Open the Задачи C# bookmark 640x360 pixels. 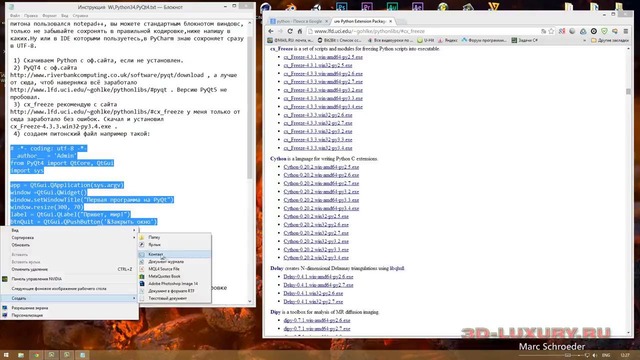[x=524, y=40]
